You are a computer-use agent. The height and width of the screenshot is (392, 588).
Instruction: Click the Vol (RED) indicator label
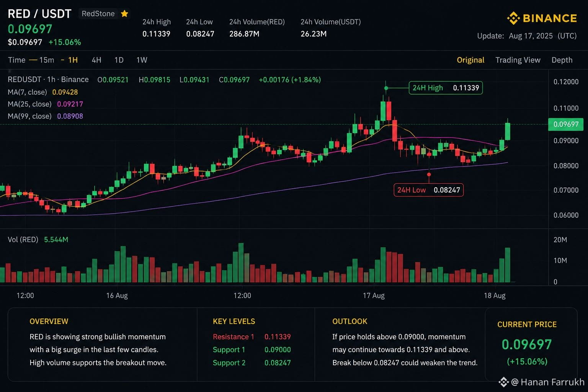pyautogui.click(x=23, y=240)
